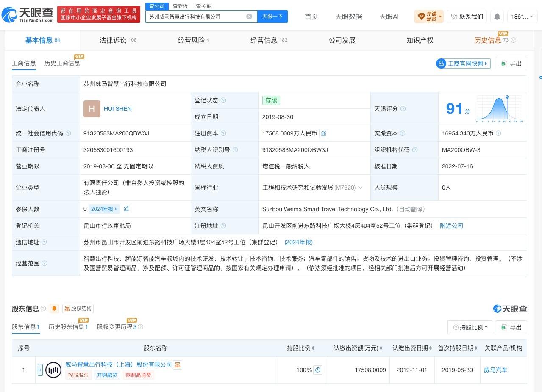
Task: Switch to the 历史股东信息 sub-tab
Action: click(68, 327)
